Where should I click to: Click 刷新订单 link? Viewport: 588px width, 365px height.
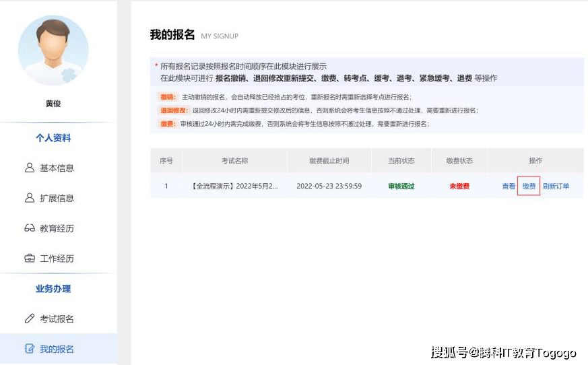(x=556, y=186)
